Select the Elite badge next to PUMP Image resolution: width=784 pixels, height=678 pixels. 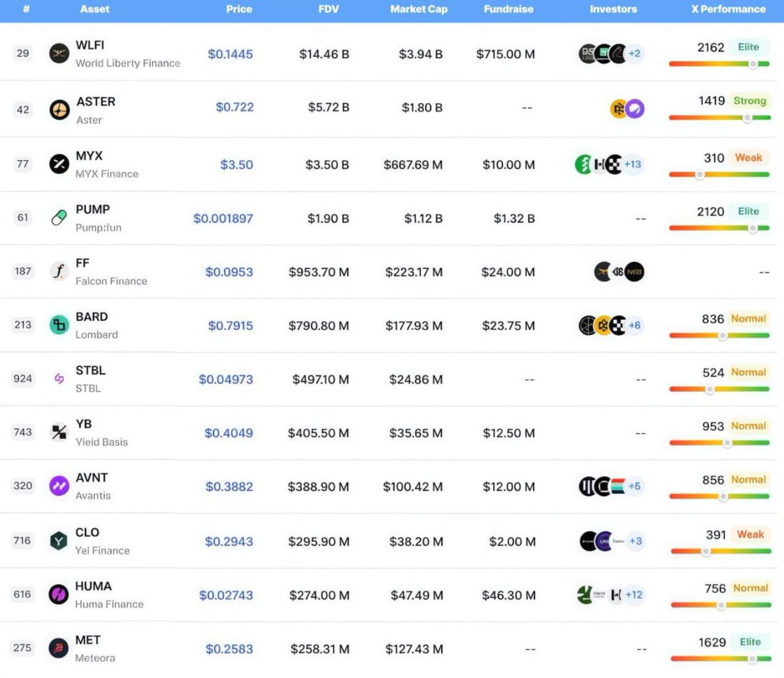pos(749,211)
